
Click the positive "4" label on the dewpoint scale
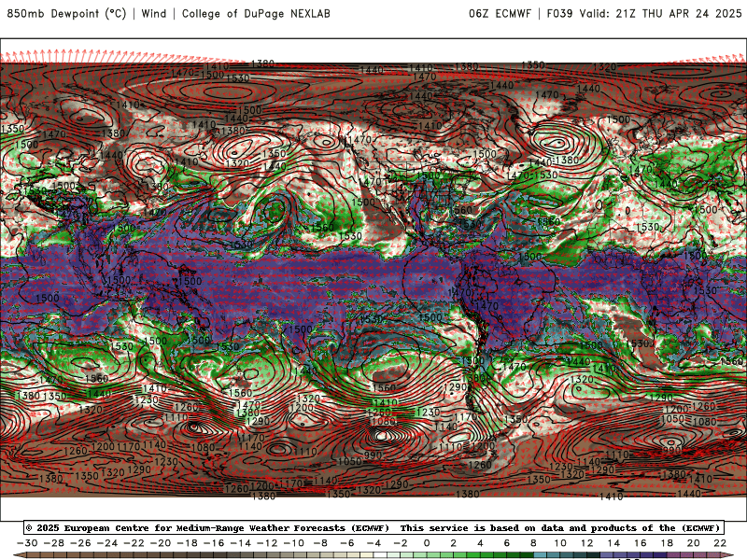(480, 543)
